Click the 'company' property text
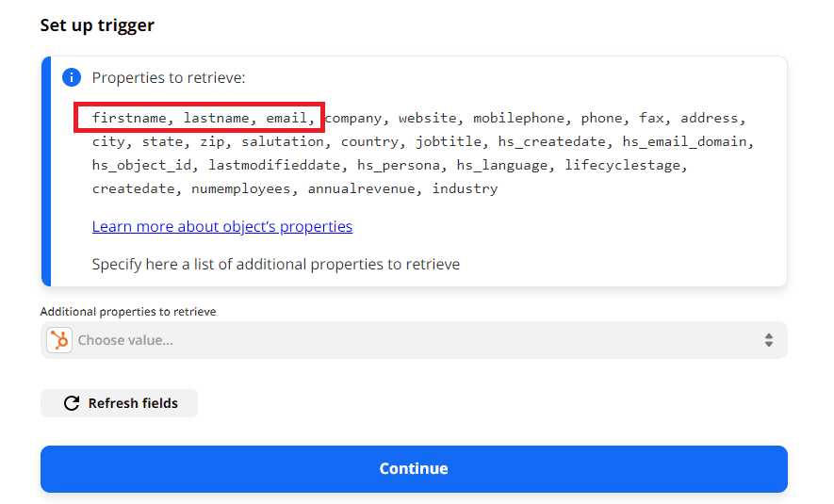The image size is (834, 504). (x=352, y=119)
